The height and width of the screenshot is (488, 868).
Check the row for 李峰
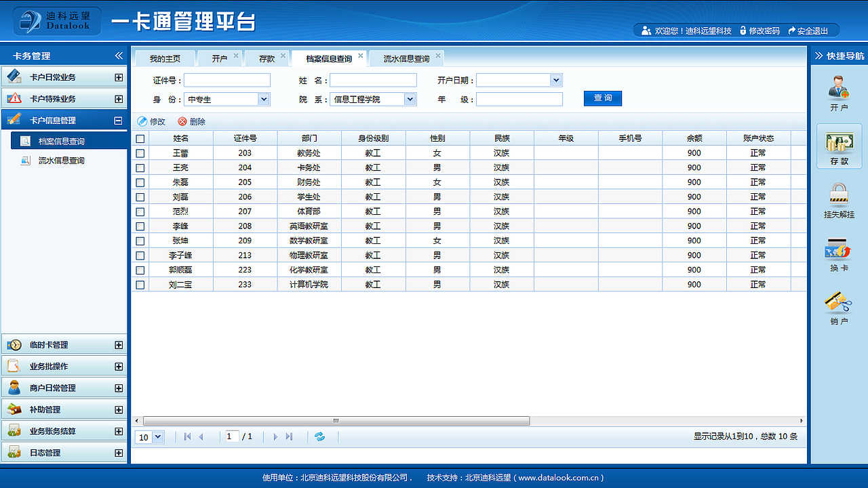coord(140,226)
